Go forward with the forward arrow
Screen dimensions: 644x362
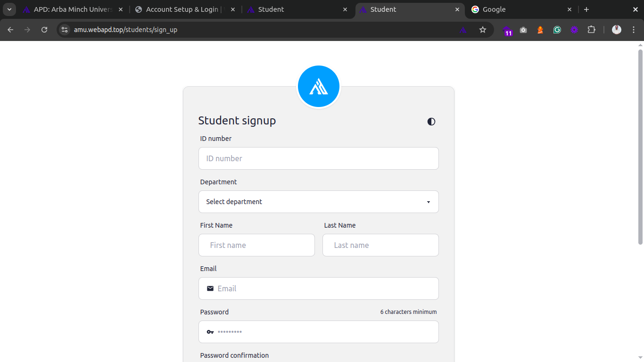point(27,30)
